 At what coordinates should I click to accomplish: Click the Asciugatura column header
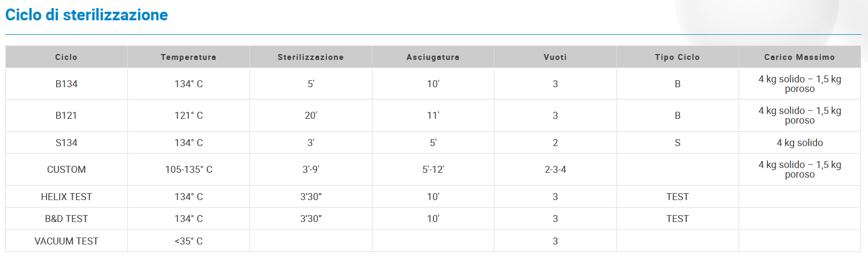[x=433, y=57]
